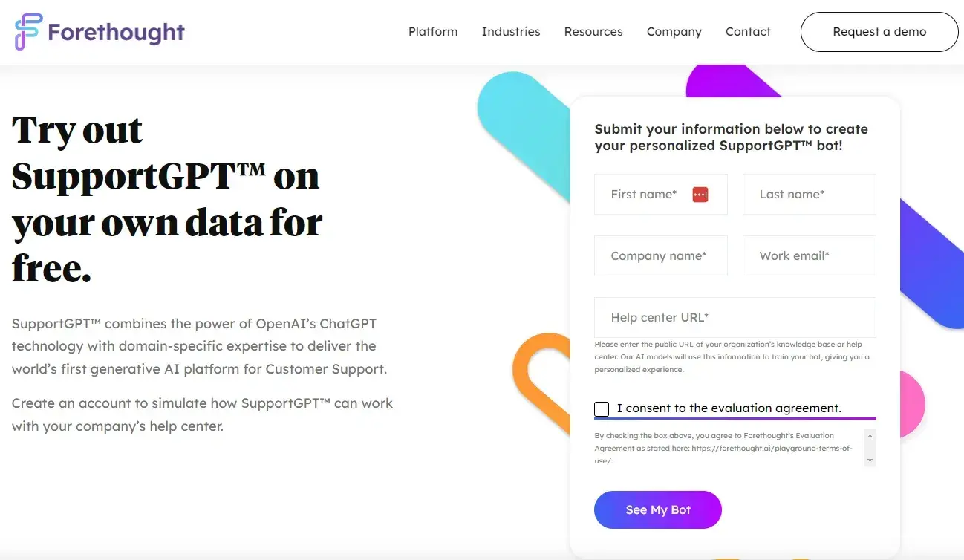Image resolution: width=964 pixels, height=560 pixels.
Task: Click the red password manager icon in First name
Action: (x=700, y=195)
